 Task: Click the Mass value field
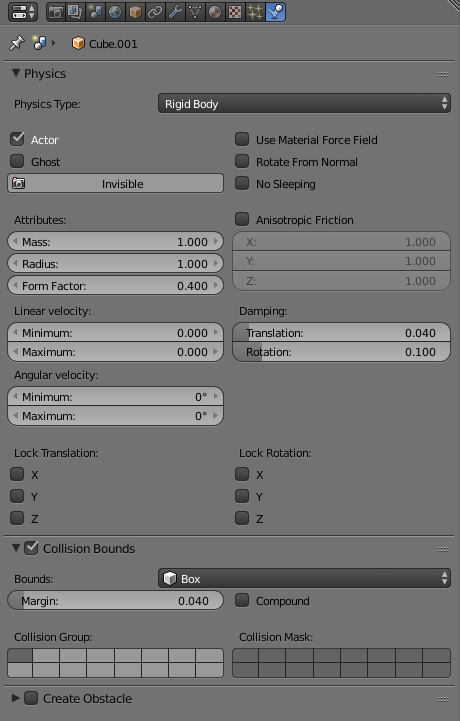click(x=115, y=241)
